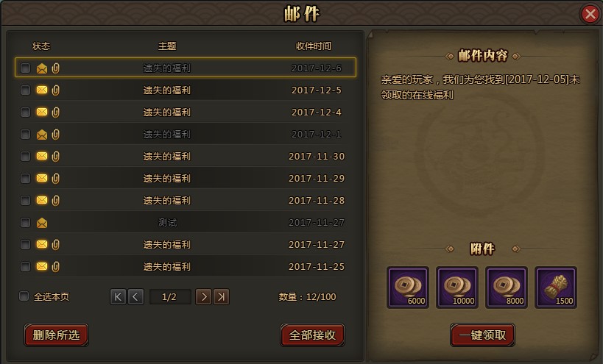Click the 6000 coins attachment icon
Screen dimensions: 603x364
[408, 288]
